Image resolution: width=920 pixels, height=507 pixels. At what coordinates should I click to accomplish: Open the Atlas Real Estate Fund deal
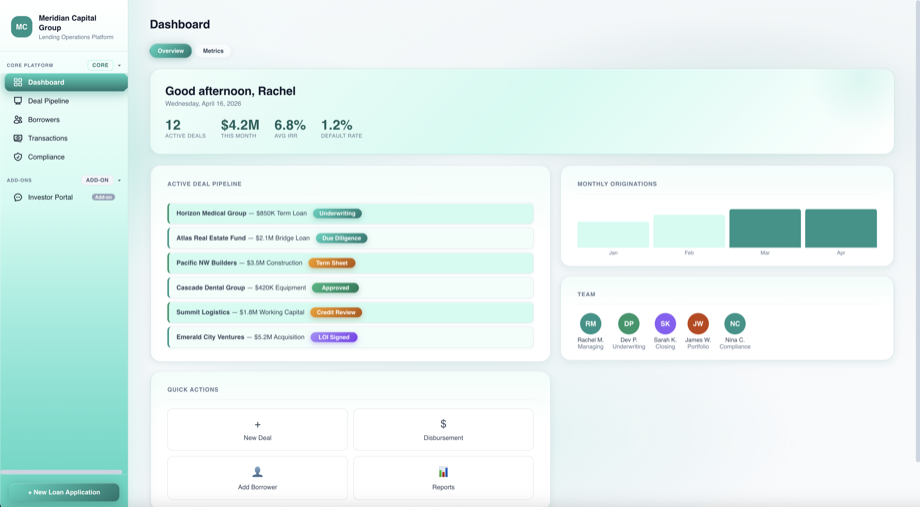[x=351, y=238]
